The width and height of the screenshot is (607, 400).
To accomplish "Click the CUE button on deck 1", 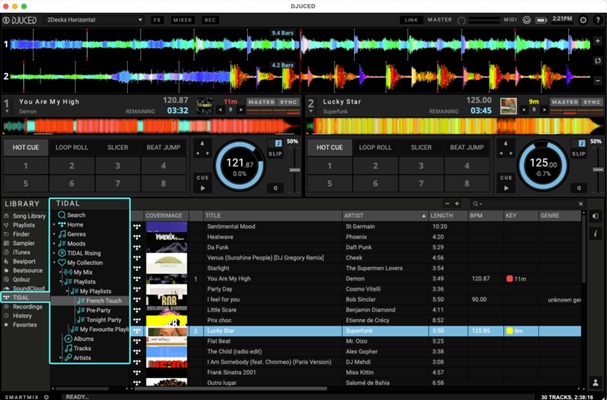I will tap(202, 177).
